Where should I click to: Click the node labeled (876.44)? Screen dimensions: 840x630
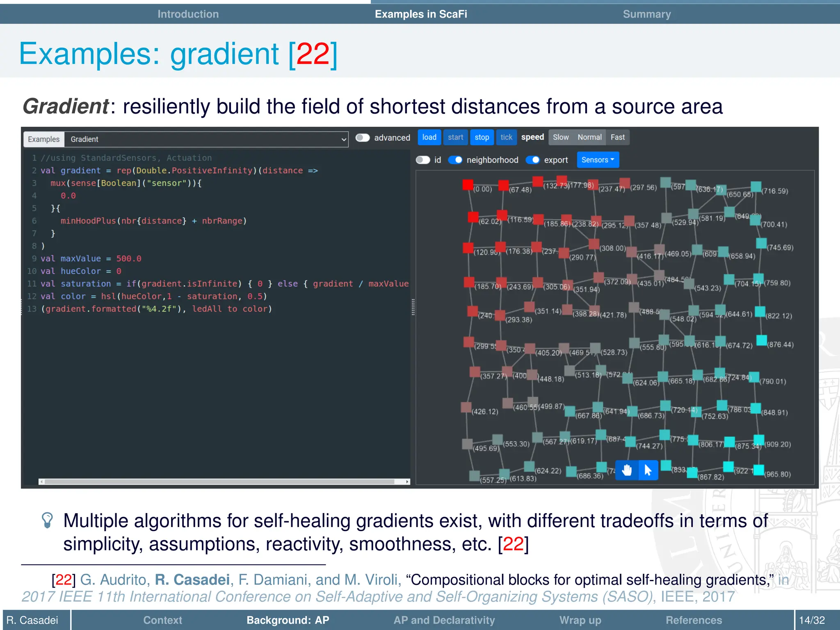coord(762,340)
